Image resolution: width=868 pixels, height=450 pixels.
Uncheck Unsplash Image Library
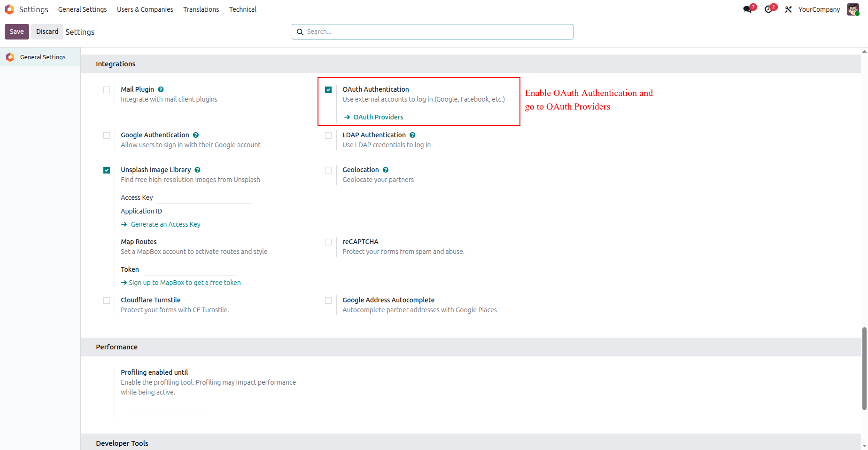pos(107,170)
